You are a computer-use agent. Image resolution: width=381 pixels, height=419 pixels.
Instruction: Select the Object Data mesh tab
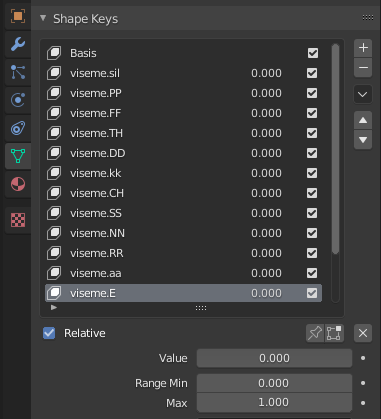pos(18,156)
